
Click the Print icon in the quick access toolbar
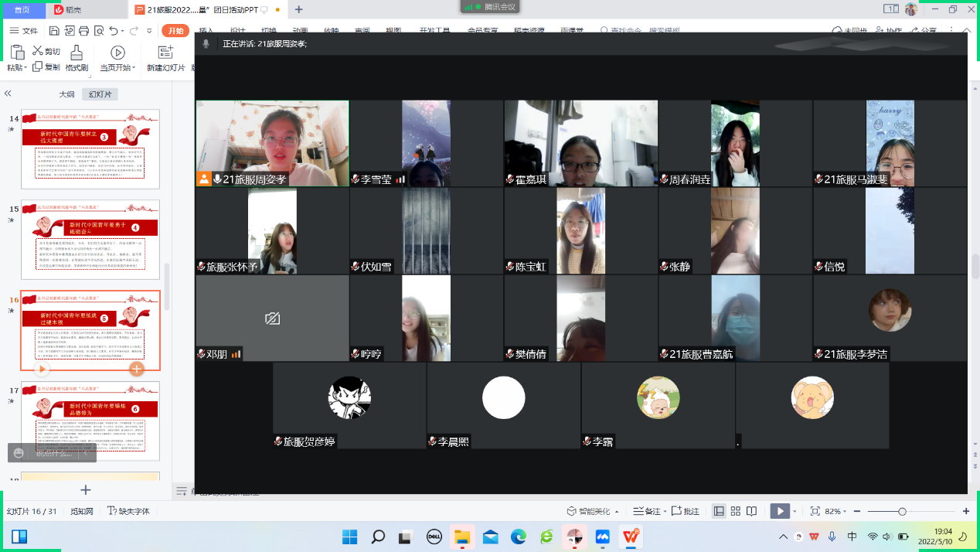83,31
